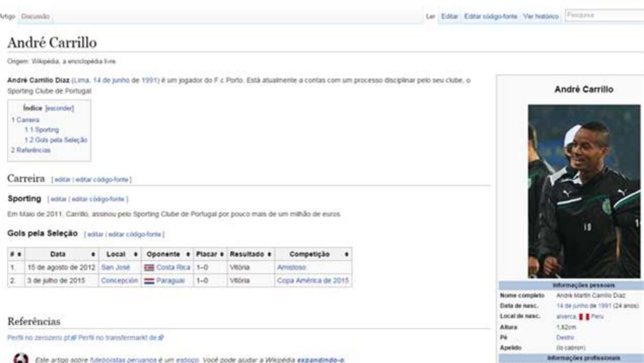Jump to 1.2 Gols pela Seleção in Índice
The image size is (644, 363).
click(x=56, y=140)
